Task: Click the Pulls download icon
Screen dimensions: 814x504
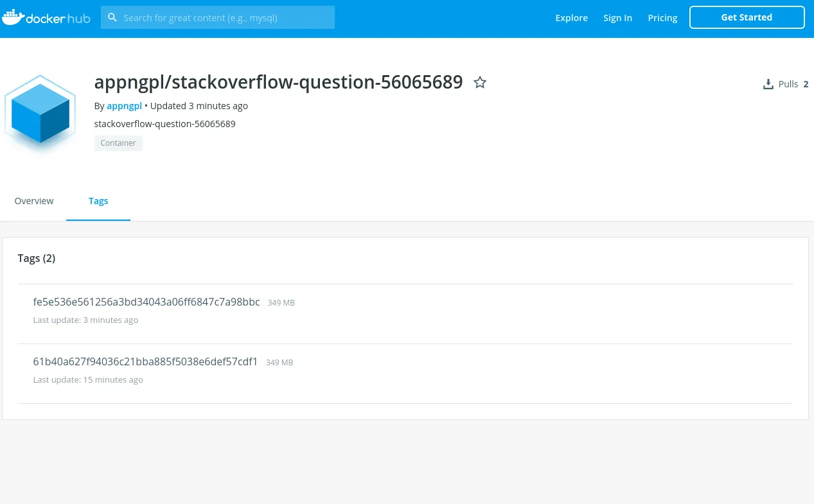Action: 768,84
